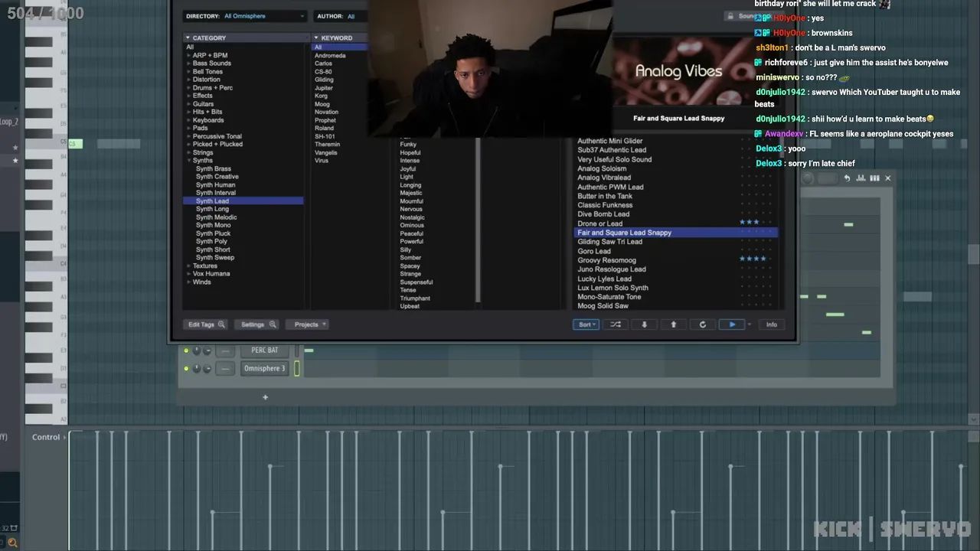
Task: Select the Omnisphere 3 channel LED
Action: pos(297,369)
